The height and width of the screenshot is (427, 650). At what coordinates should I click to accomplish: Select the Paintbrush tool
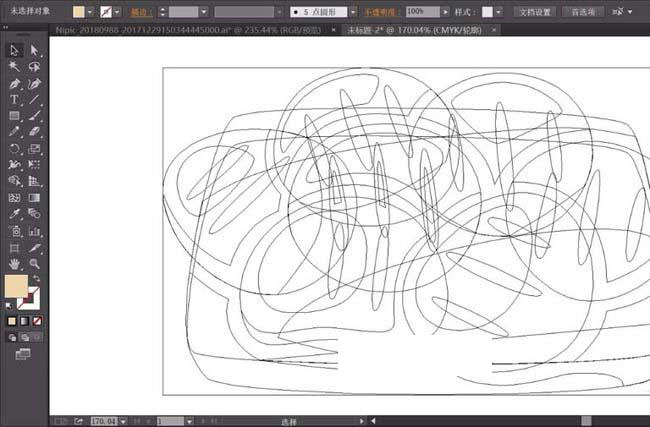point(34,116)
